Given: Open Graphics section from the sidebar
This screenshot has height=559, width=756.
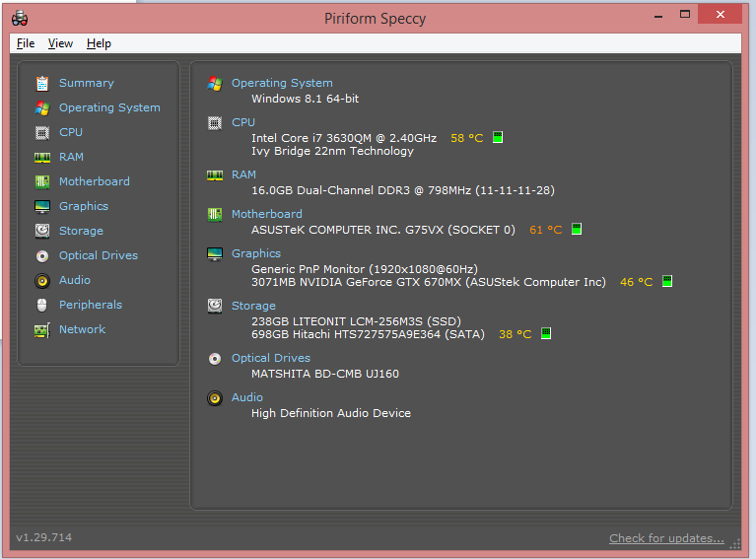Looking at the screenshot, I should (84, 206).
